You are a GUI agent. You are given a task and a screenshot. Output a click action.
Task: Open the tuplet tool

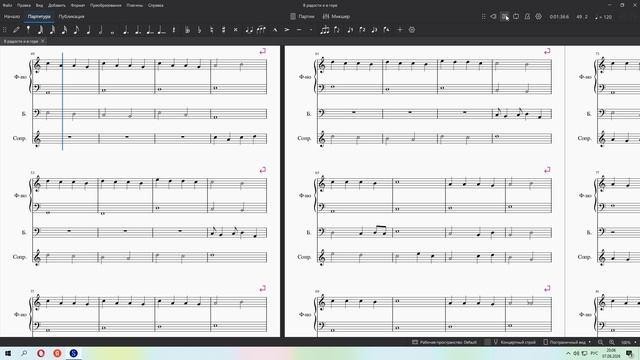pos(325,29)
